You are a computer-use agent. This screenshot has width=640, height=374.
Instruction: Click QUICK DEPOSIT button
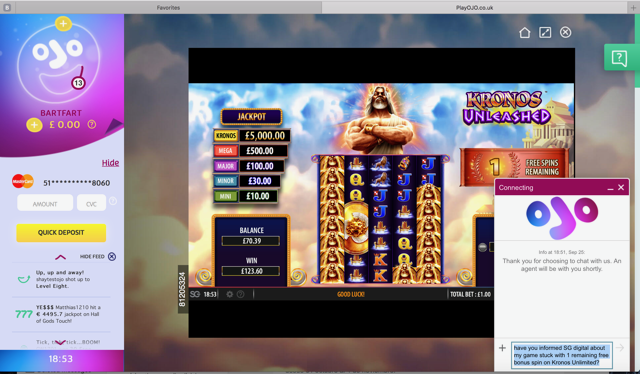pos(61,232)
